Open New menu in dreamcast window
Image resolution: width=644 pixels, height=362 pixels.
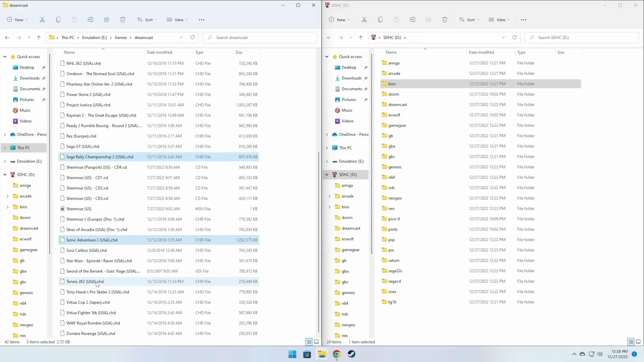pos(17,20)
